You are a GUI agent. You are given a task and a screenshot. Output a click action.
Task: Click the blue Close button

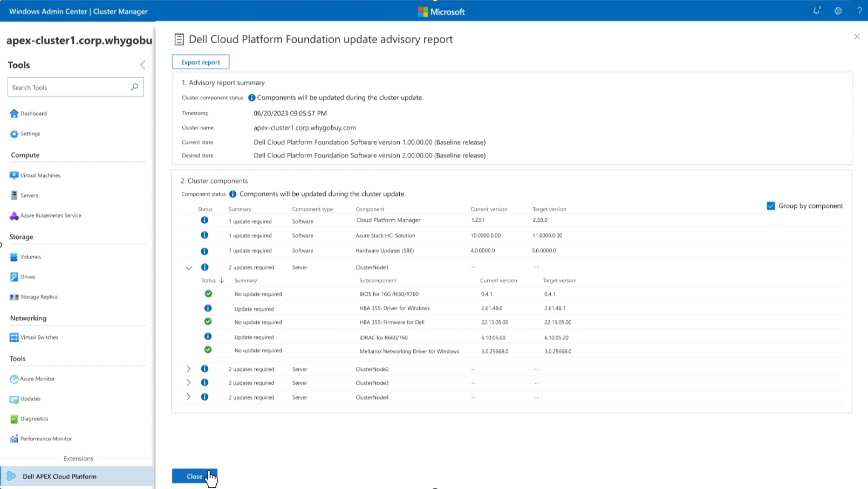(x=194, y=476)
